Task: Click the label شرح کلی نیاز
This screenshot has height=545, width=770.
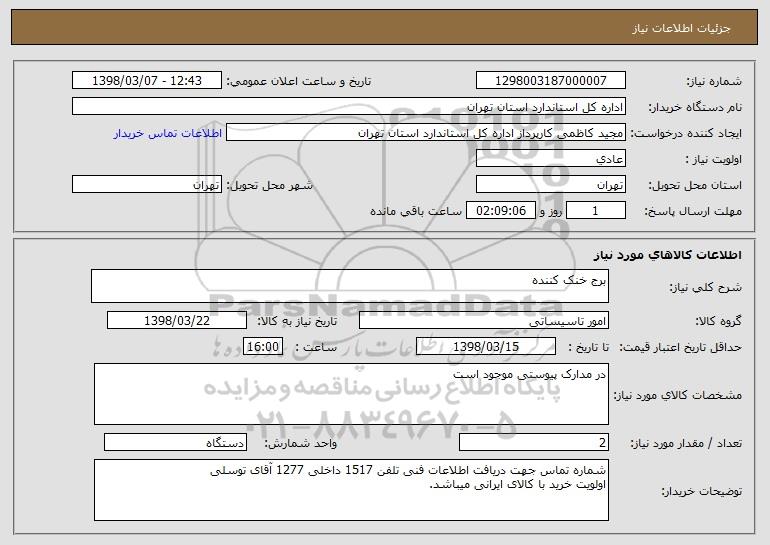Action: point(706,287)
